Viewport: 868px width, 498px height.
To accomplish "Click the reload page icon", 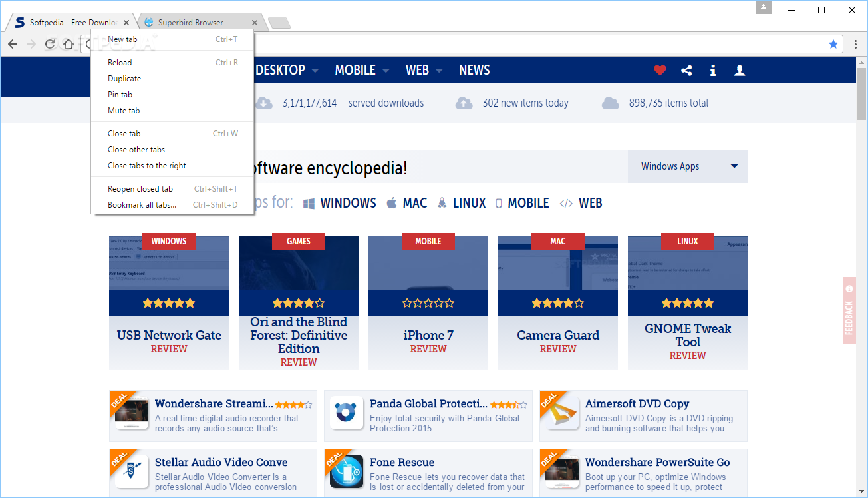I will (50, 44).
